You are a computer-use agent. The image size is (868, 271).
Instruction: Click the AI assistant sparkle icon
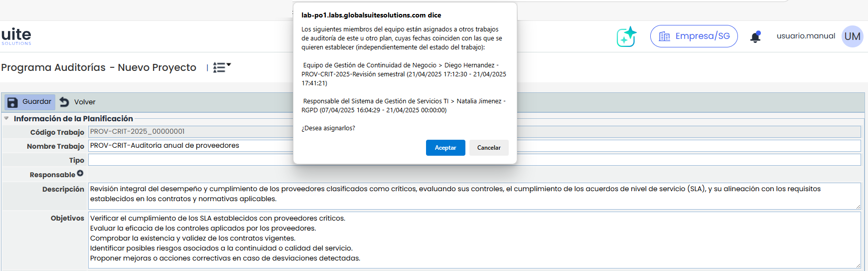[626, 36]
